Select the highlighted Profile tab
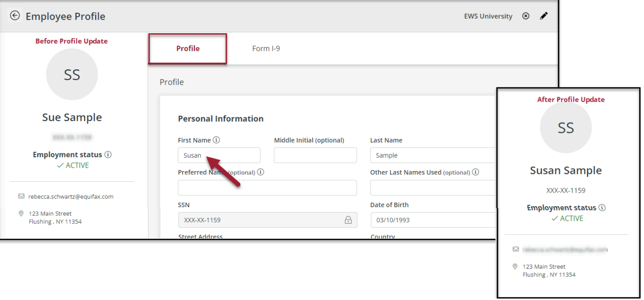 tap(187, 48)
